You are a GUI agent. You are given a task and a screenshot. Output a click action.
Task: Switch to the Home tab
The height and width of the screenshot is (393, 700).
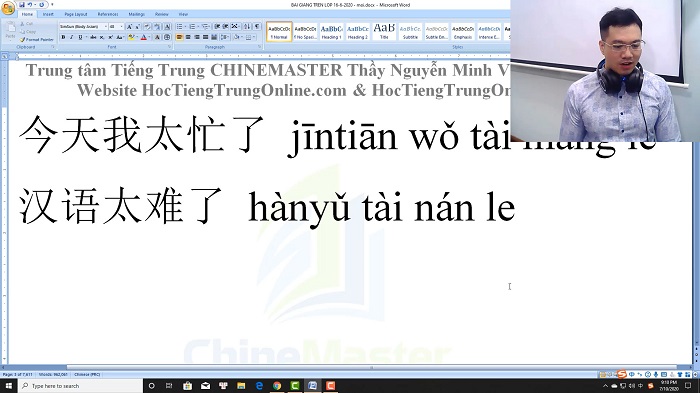click(27, 14)
